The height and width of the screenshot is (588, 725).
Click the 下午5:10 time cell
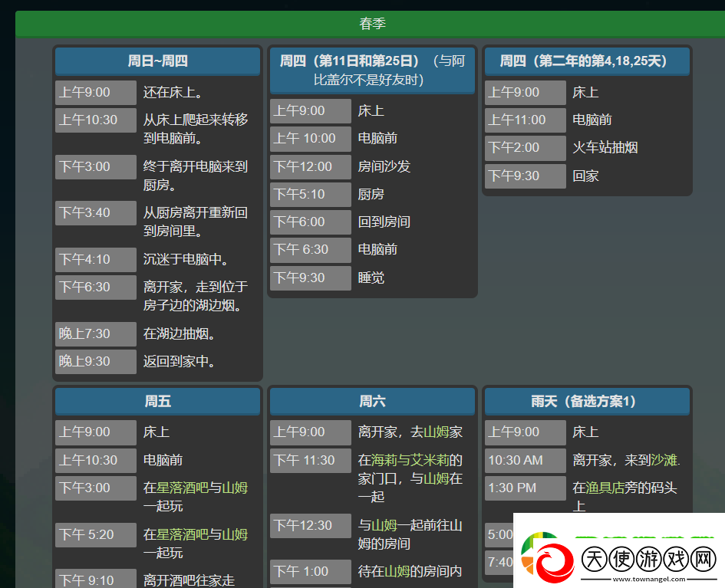pyautogui.click(x=310, y=195)
